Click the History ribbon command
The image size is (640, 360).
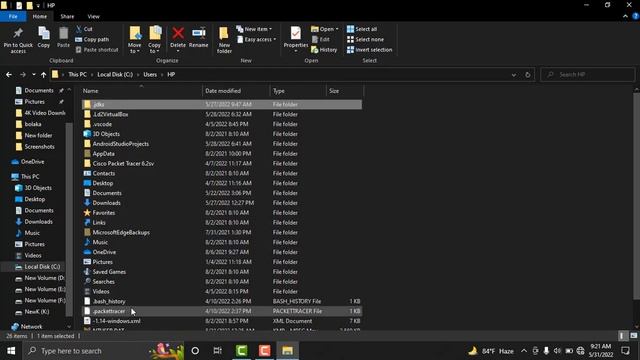[324, 50]
